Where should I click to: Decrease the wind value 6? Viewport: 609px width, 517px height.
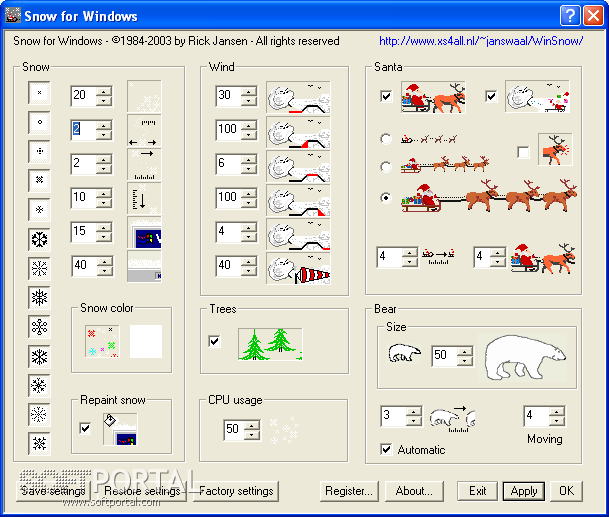click(249, 169)
